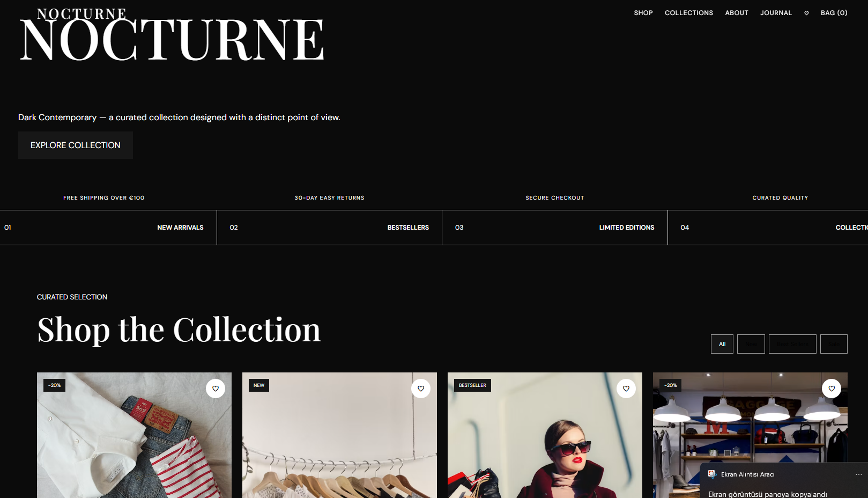The width and height of the screenshot is (868, 498).
Task: Select the New filter
Action: (x=751, y=344)
